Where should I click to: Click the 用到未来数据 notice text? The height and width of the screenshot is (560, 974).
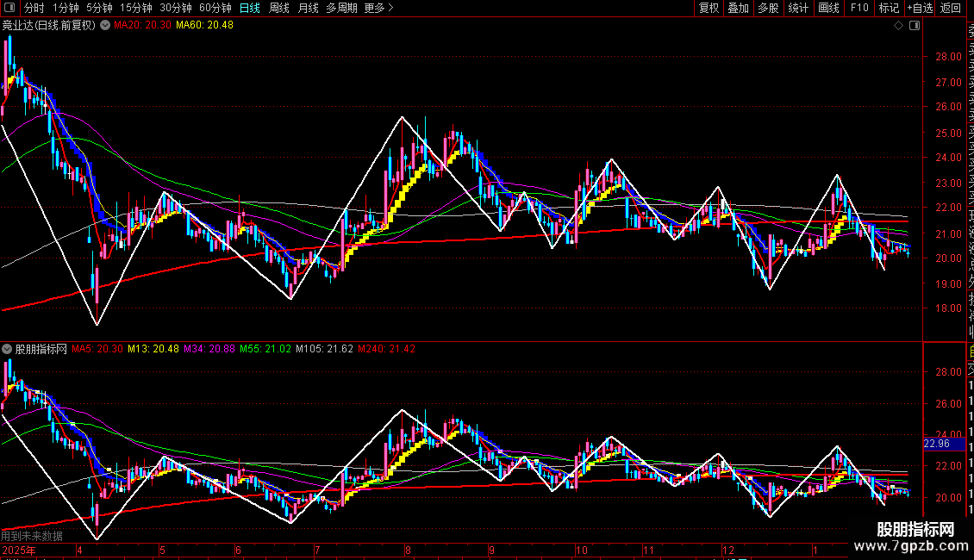pos(32,536)
